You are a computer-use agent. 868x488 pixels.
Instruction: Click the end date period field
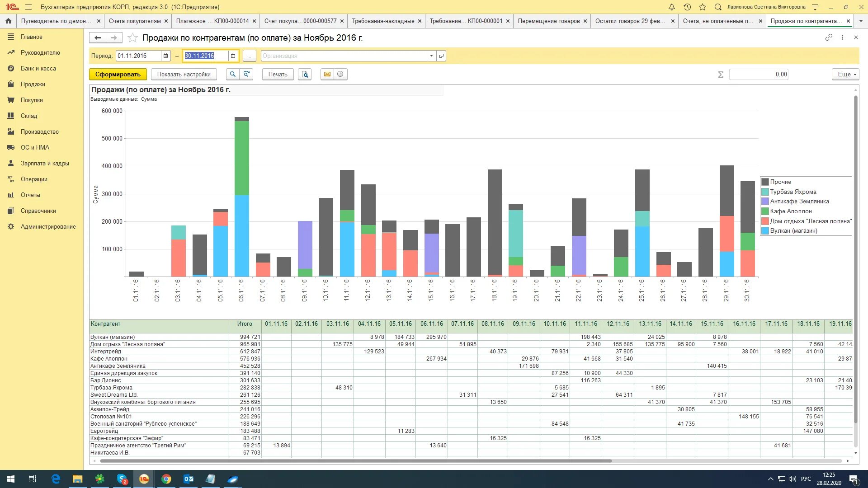tap(205, 56)
